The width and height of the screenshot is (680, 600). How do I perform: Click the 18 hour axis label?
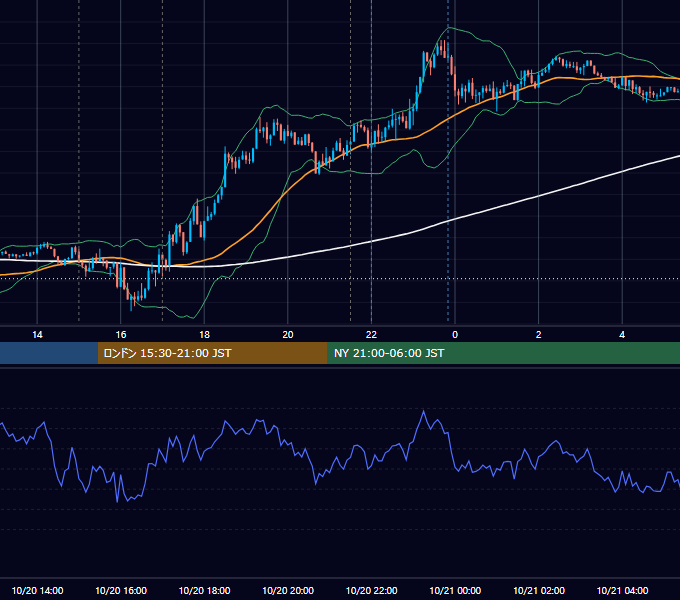coord(204,335)
